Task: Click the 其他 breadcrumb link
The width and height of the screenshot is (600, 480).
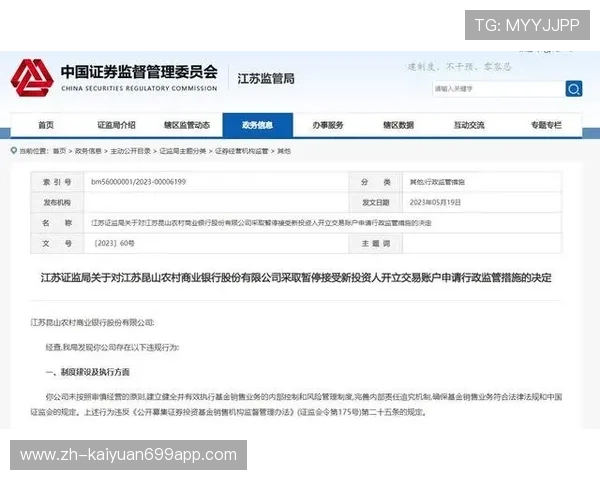Action: (284, 151)
